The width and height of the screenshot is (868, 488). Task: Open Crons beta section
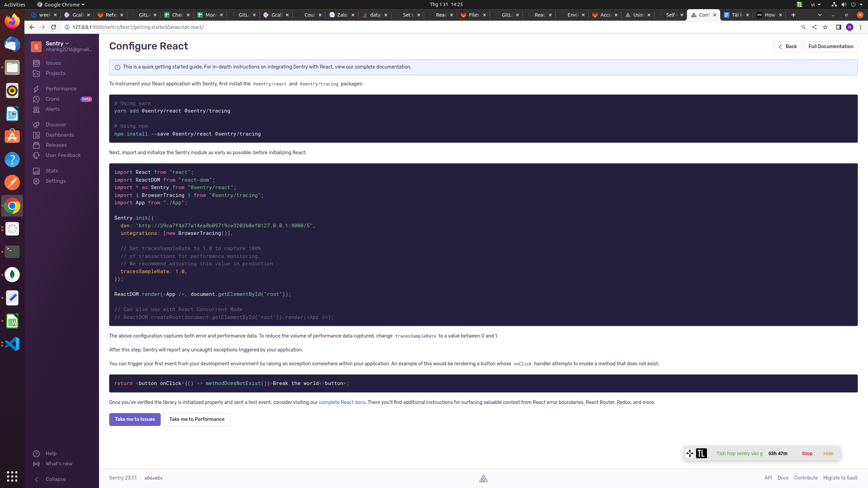(53, 99)
